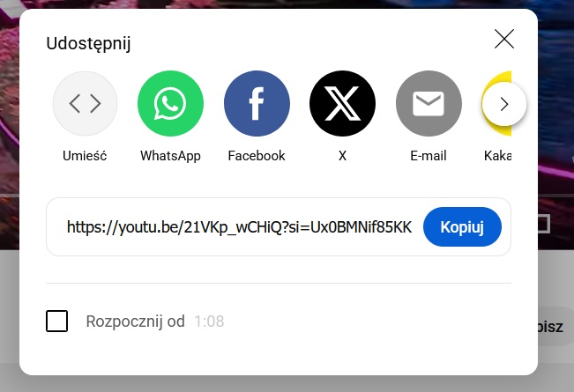This screenshot has height=392, width=574.
Task: Share the video via WhatsApp icon
Action: click(170, 103)
